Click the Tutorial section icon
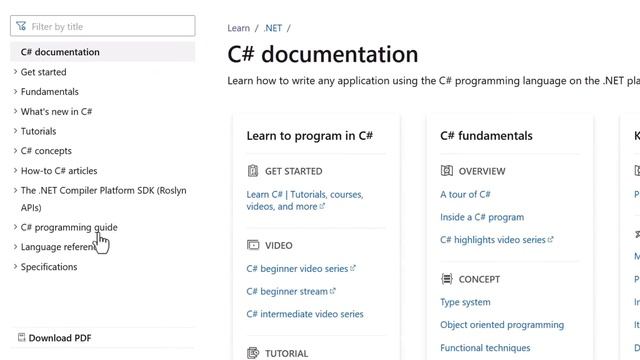Viewport: 640px width, 360px height. click(x=253, y=353)
